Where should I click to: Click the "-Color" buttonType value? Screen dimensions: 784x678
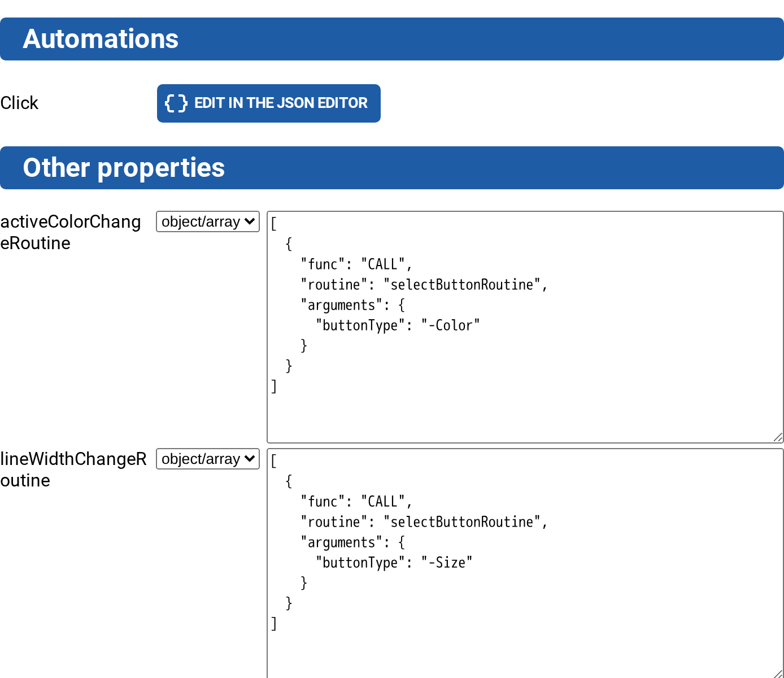(x=451, y=325)
